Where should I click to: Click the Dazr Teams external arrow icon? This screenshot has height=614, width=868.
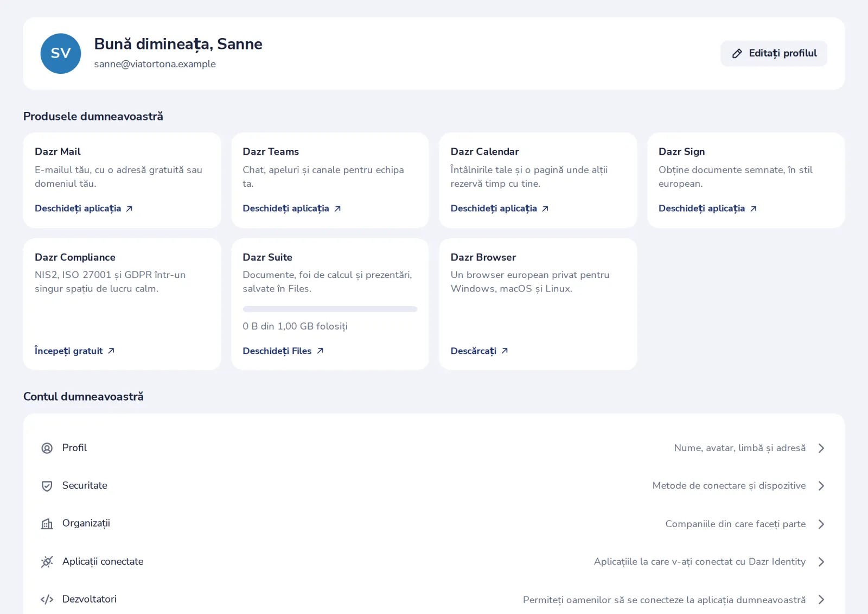pyautogui.click(x=337, y=208)
